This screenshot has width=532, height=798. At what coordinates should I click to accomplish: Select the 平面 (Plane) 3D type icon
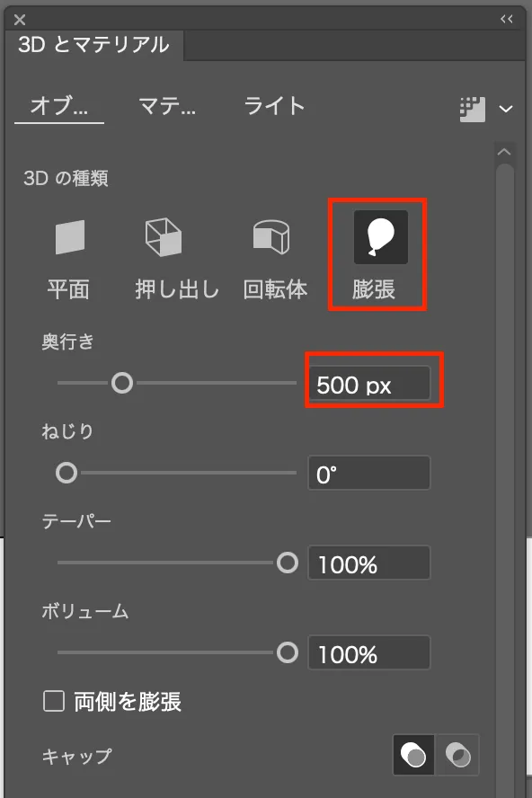pyautogui.click(x=70, y=237)
